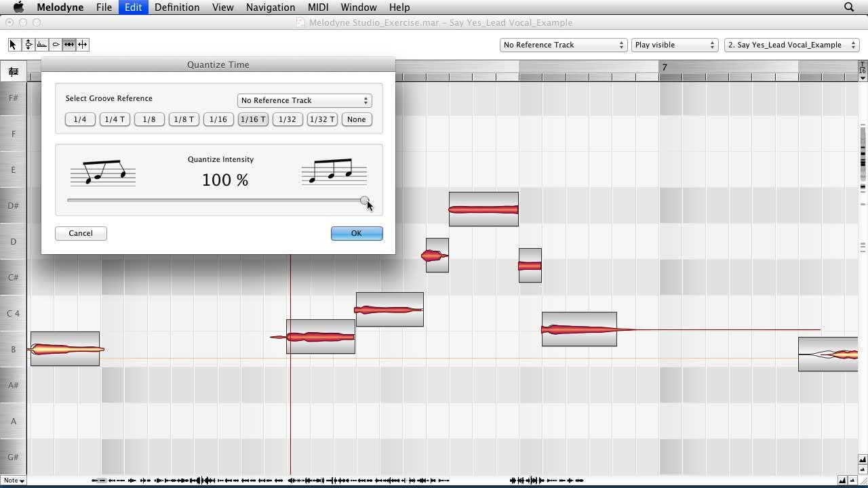Open the Window menu
The height and width of the screenshot is (488, 868).
point(358,7)
